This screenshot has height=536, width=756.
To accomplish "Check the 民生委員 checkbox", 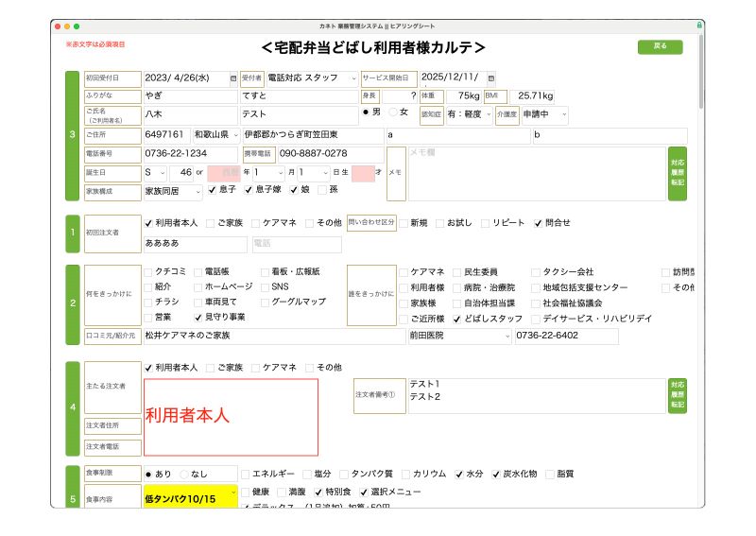I will [x=457, y=272].
